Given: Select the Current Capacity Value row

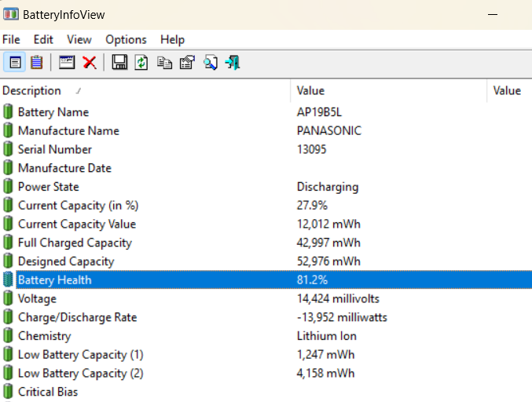Looking at the screenshot, I should [77, 224].
